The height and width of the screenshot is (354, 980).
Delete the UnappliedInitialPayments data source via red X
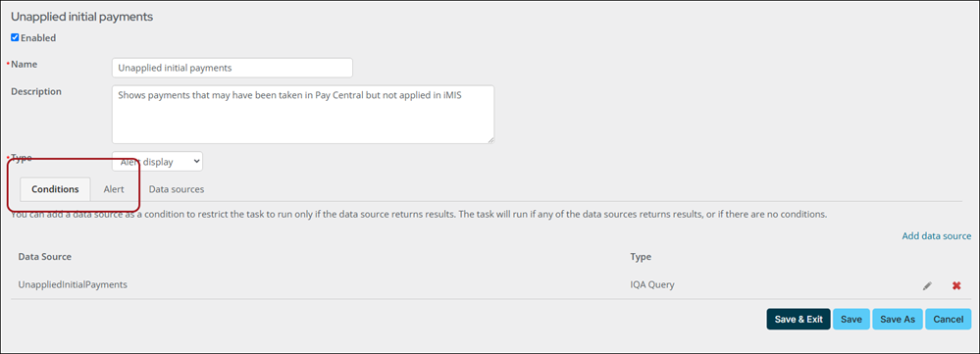pos(956,286)
